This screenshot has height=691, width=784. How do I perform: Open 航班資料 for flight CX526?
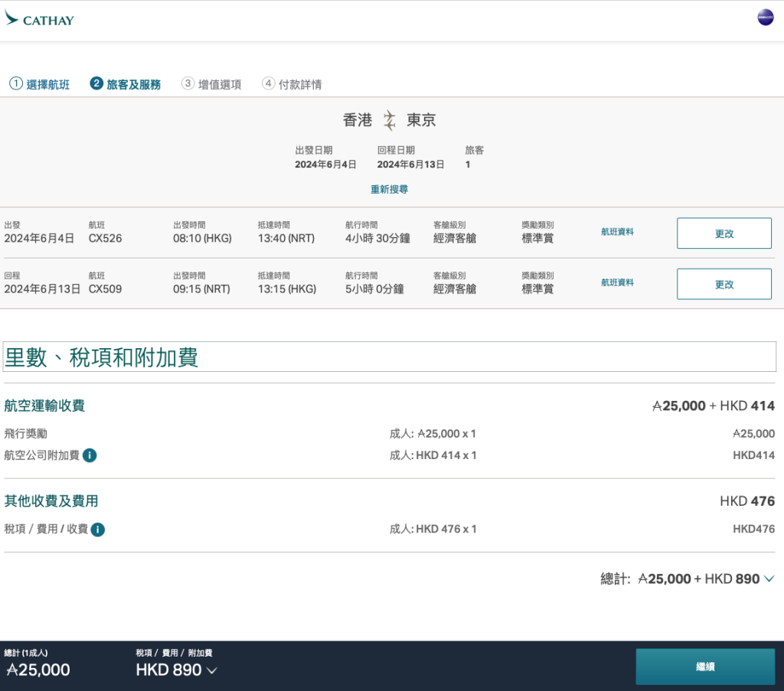coord(617,232)
